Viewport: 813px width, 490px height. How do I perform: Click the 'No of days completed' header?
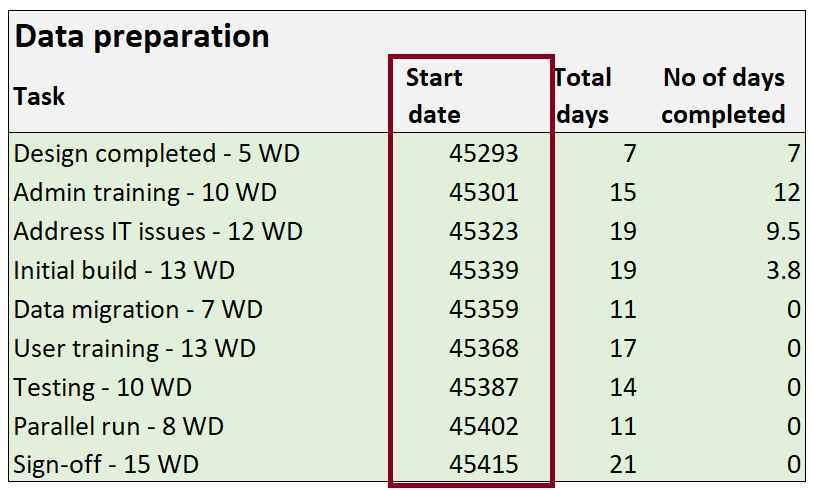(723, 96)
